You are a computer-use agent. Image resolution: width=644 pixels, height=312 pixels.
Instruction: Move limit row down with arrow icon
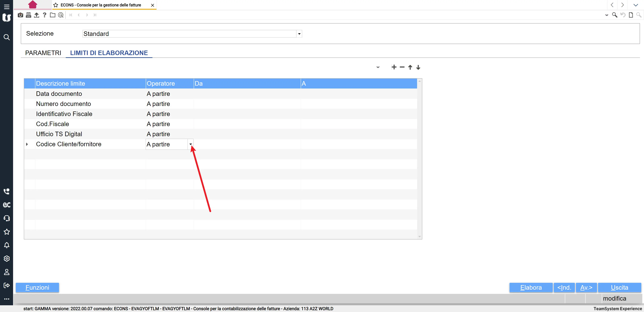click(418, 67)
